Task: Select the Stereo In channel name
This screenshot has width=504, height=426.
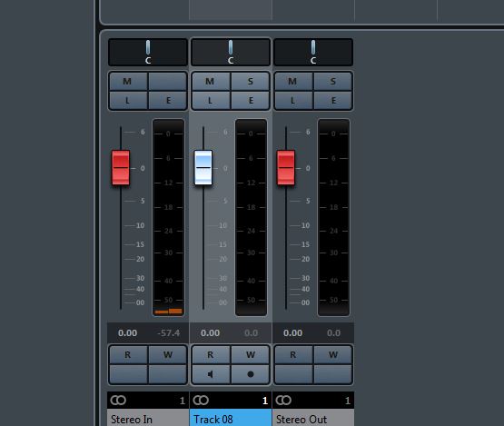Action: [148, 419]
